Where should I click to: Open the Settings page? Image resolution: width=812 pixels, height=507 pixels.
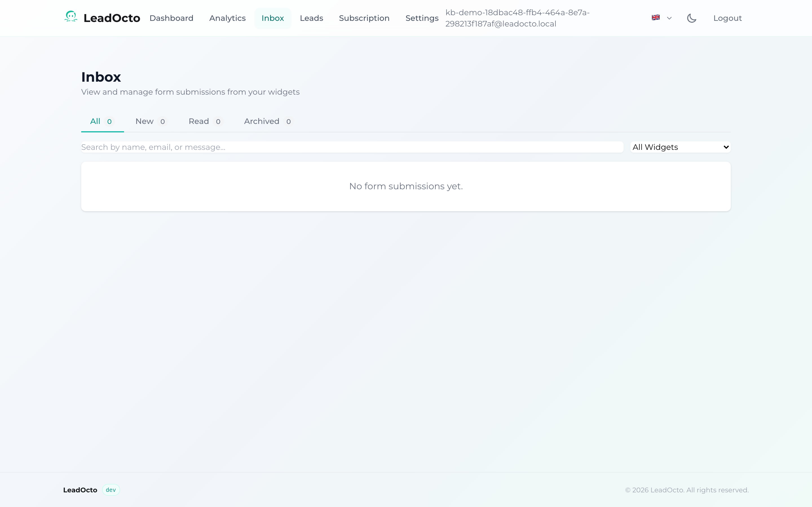tap(422, 18)
